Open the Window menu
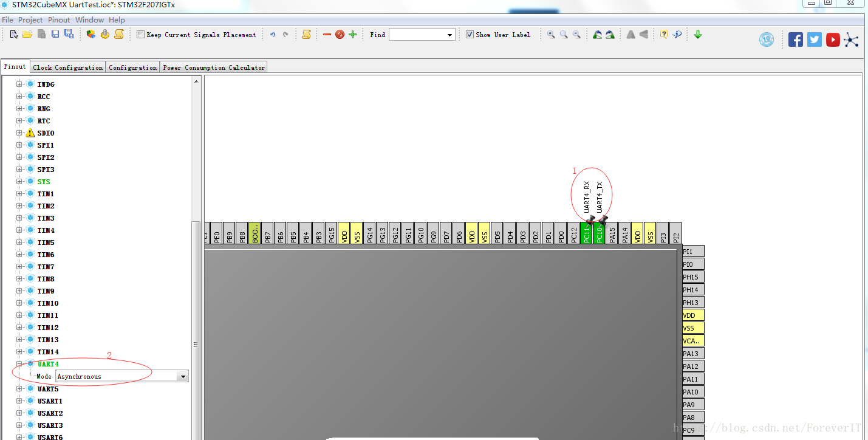 89,20
